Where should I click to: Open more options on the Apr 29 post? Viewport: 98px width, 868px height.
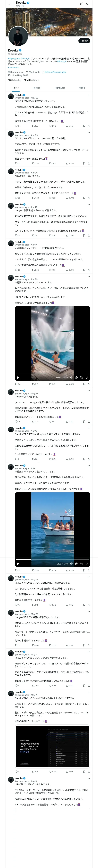coord(89,132)
